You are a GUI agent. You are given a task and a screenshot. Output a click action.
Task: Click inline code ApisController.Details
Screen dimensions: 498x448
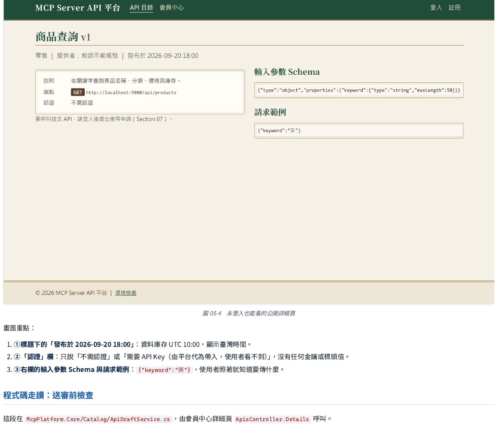click(272, 419)
